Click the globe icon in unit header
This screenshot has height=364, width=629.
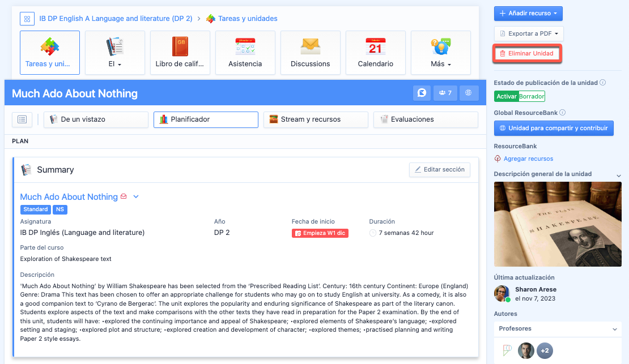(469, 93)
